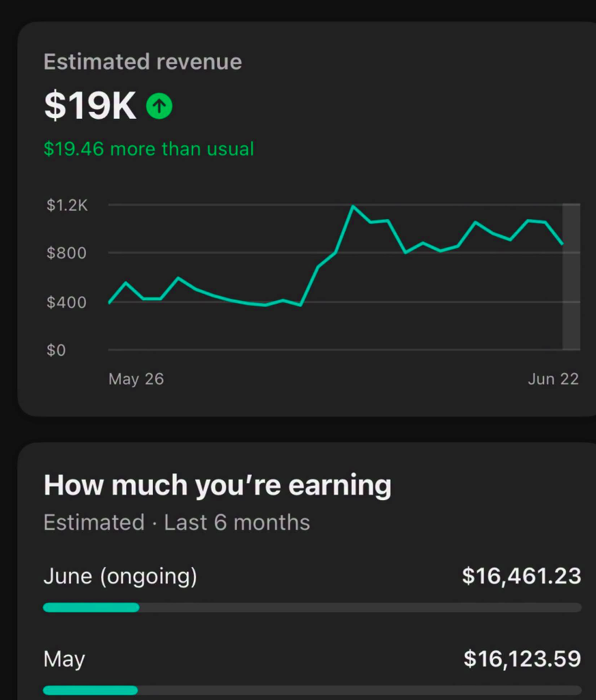Image resolution: width=596 pixels, height=700 pixels.
Task: Tap the $16,123.59 May amount
Action: 522,659
